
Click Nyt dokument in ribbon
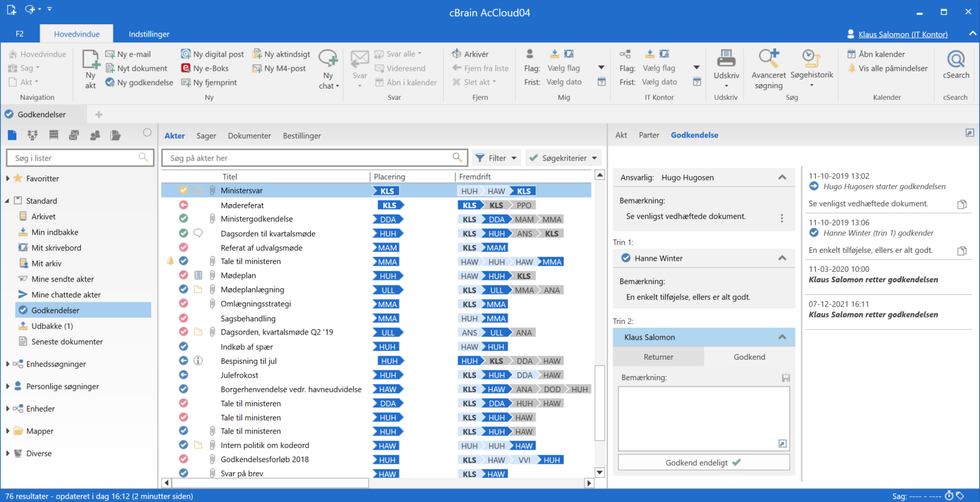(136, 68)
